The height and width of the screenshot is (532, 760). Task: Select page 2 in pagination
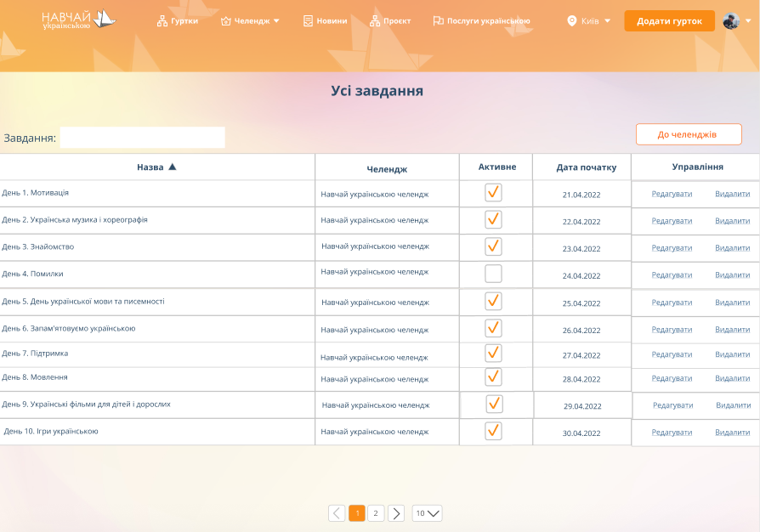(x=376, y=513)
